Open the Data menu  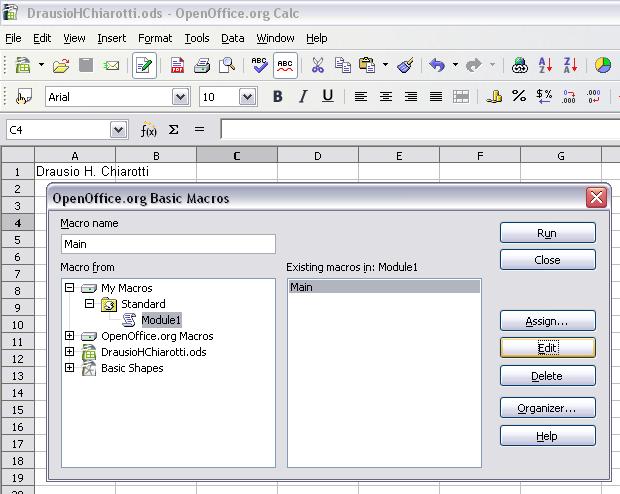[x=232, y=38]
